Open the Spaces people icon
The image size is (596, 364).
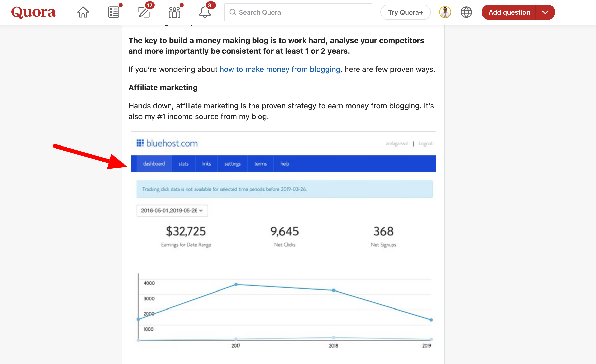174,12
